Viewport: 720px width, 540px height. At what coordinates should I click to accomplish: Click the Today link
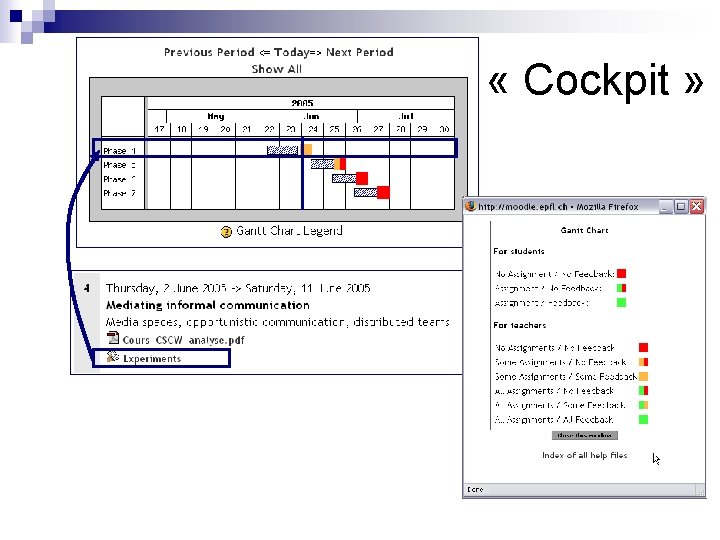click(x=292, y=52)
